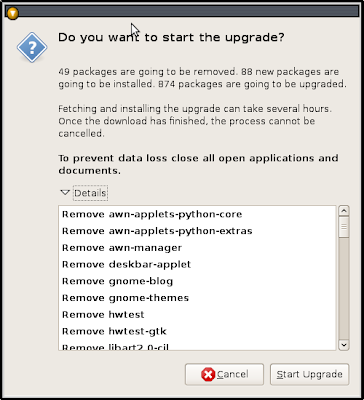Screen dimensions: 364x400
Task: Select the Remove deskbar-applet row
Action: point(197,264)
